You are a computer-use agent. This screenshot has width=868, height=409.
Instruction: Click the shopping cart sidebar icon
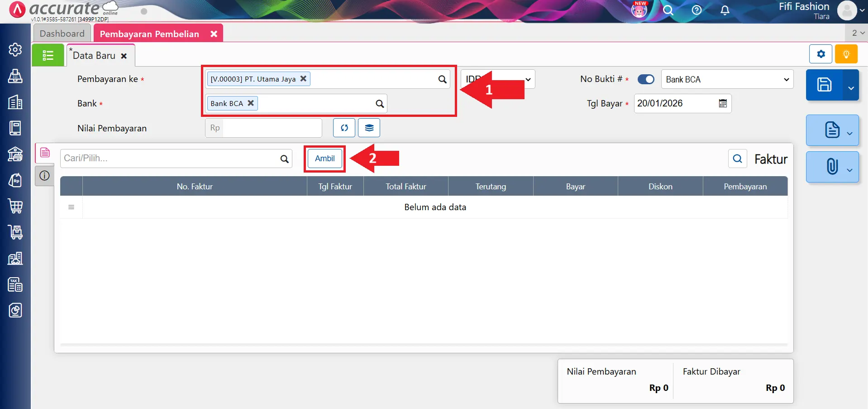click(15, 207)
